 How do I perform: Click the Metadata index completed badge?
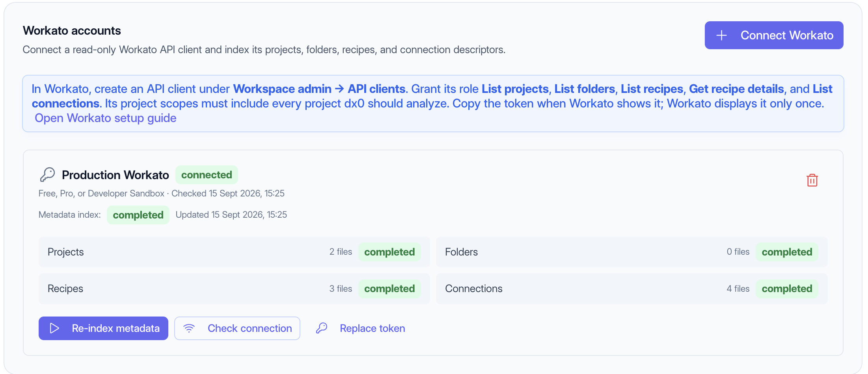(x=138, y=215)
